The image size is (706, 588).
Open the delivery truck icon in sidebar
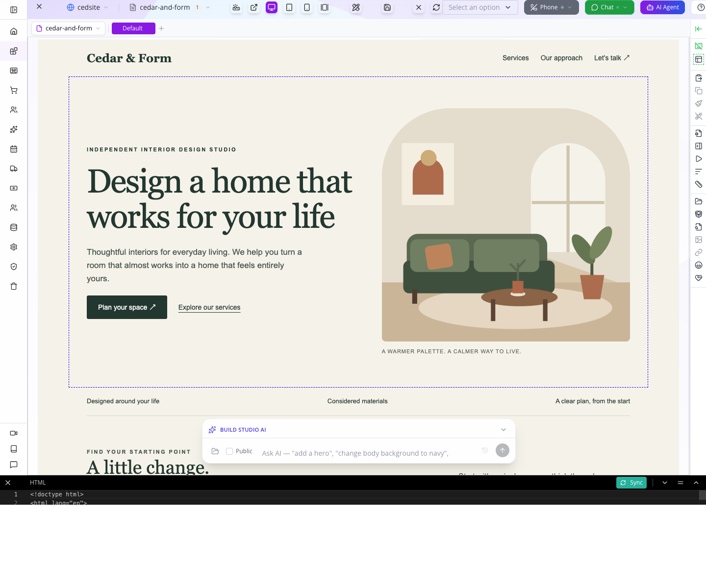click(14, 169)
